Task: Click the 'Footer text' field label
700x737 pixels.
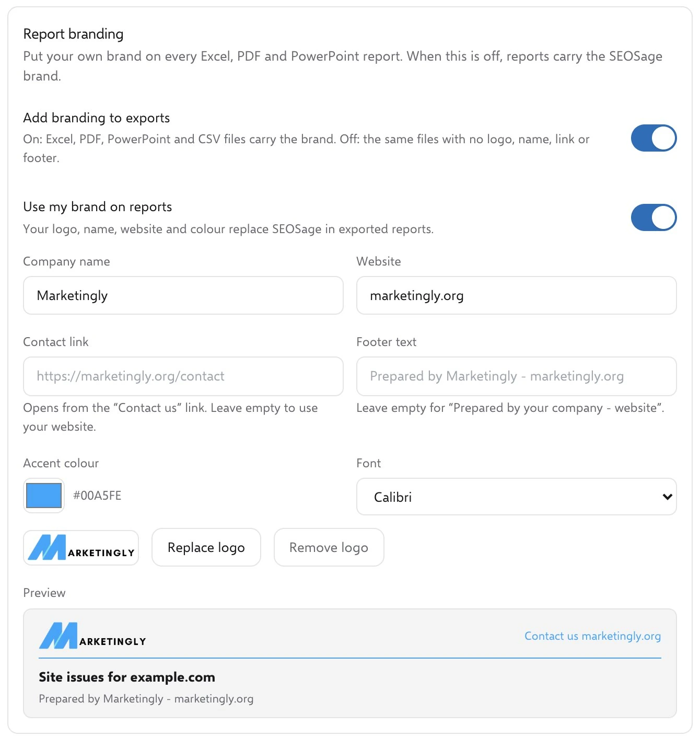Action: point(387,342)
